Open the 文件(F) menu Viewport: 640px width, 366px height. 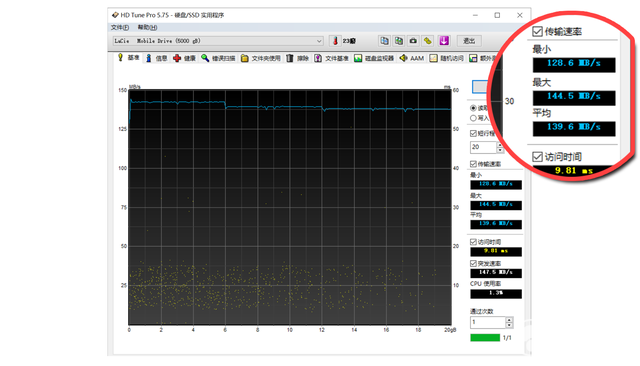(120, 27)
